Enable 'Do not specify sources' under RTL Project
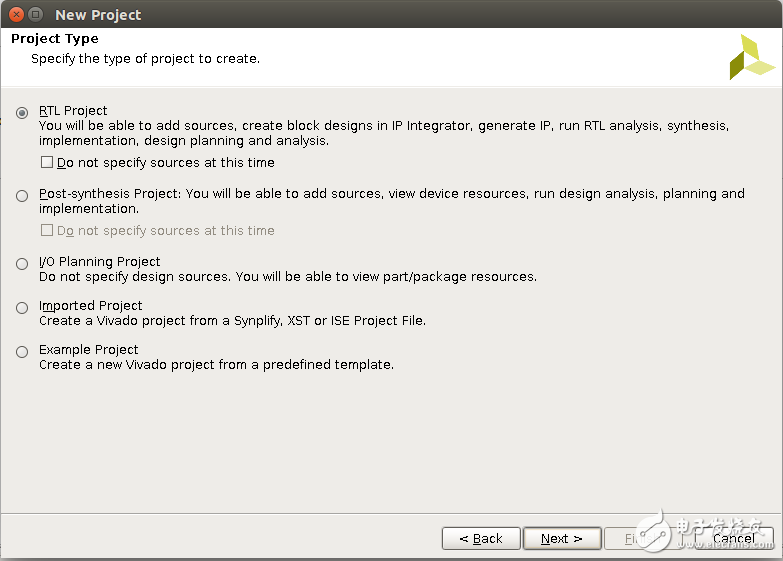 pos(47,162)
